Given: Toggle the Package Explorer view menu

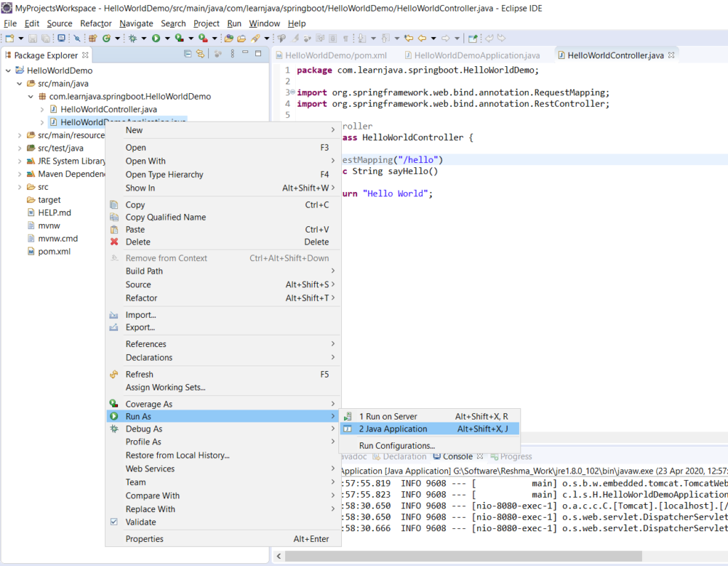Looking at the screenshot, I should 232,55.
